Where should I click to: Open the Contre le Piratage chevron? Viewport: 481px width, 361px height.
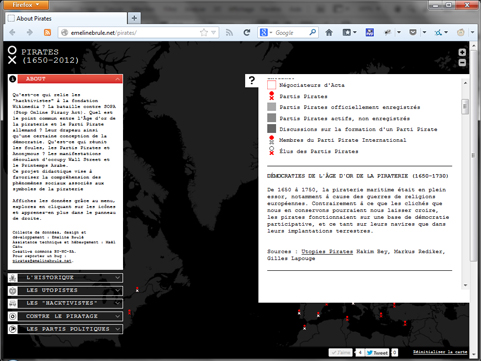117,316
